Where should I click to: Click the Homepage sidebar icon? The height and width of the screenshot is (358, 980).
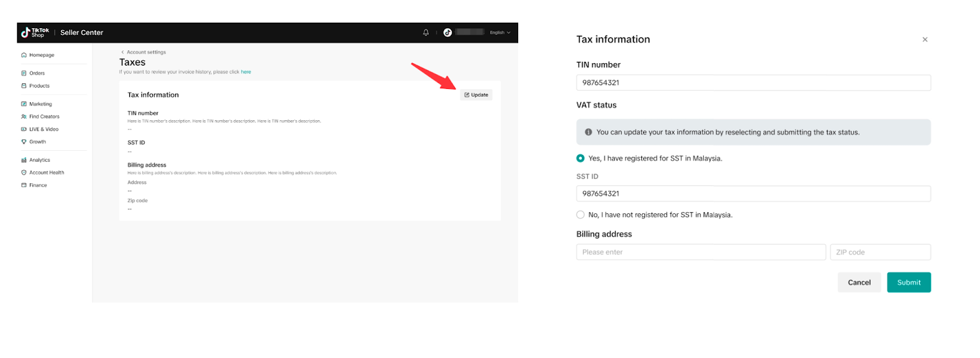click(x=24, y=55)
